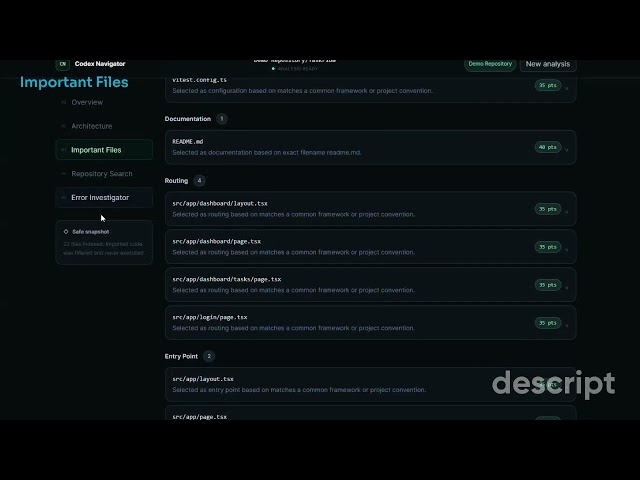
Task: Select the src/app/login/page.tsx file name
Action: point(210,317)
